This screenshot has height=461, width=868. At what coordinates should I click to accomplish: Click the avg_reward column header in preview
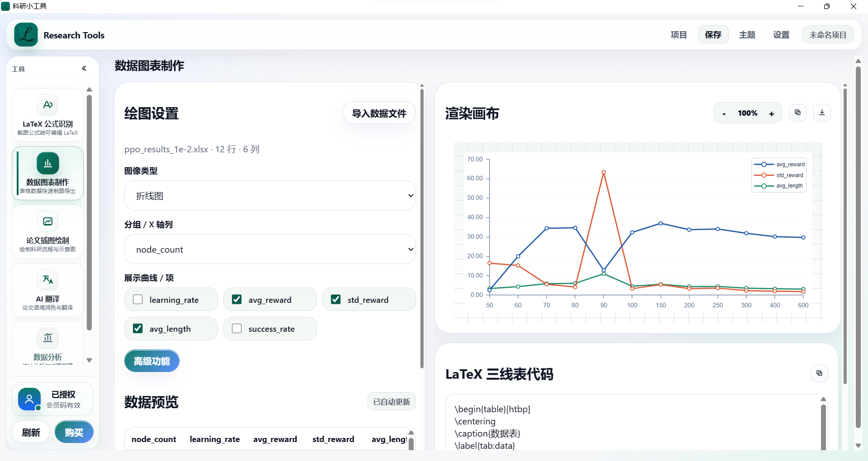point(275,439)
